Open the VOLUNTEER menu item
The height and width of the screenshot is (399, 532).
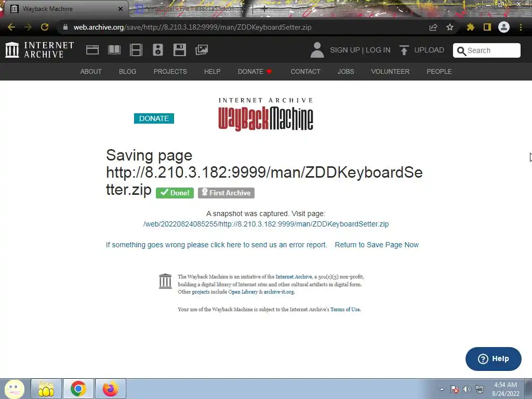click(390, 72)
